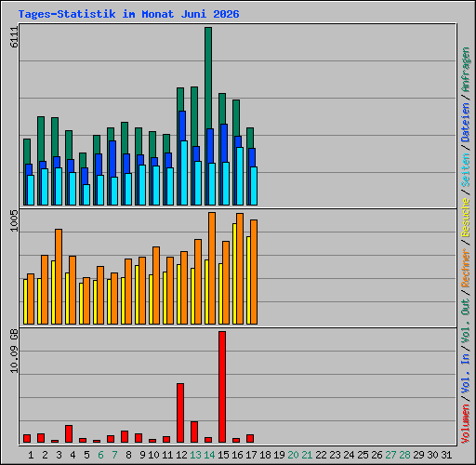Click the '10.09 GB' volume axis value
The image size is (476, 465).
(x=15, y=352)
